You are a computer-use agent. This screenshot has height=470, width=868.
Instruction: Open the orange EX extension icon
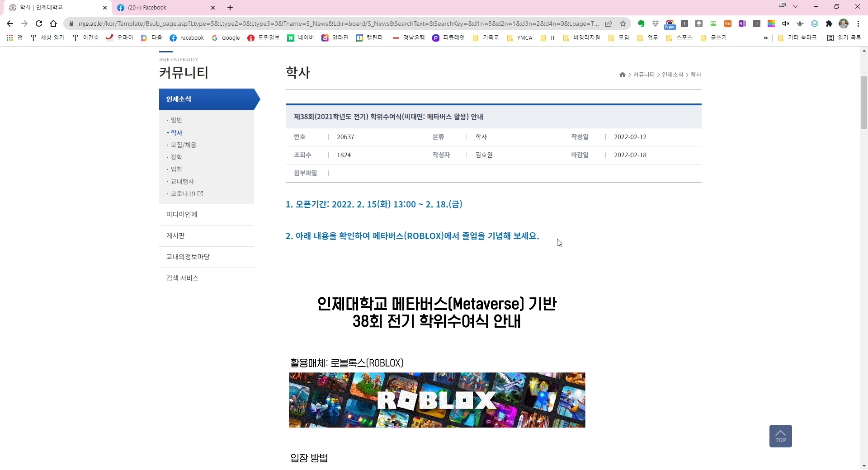click(727, 23)
